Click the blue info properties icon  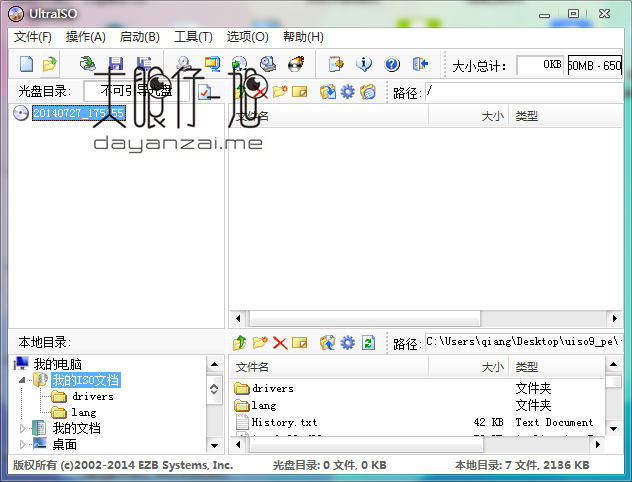coord(364,64)
